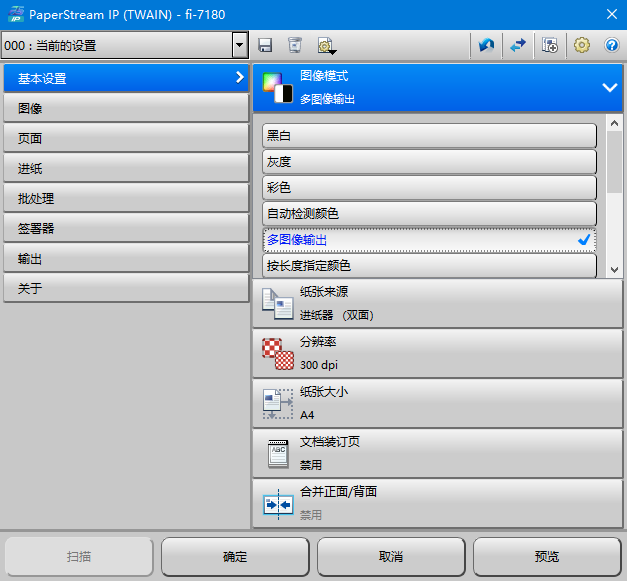
Task: Open the yellow gear configuration icon
Action: pos(582,45)
